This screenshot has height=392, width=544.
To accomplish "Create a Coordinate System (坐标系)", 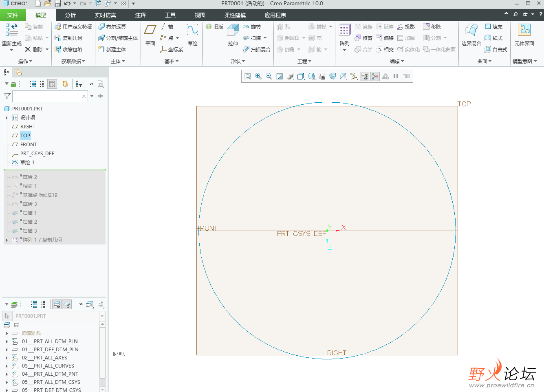I will [172, 49].
